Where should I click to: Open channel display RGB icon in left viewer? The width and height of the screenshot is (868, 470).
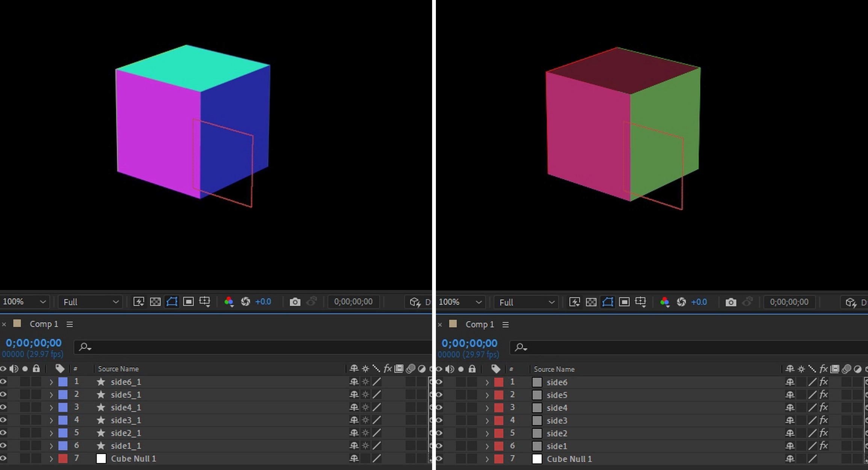tap(228, 302)
